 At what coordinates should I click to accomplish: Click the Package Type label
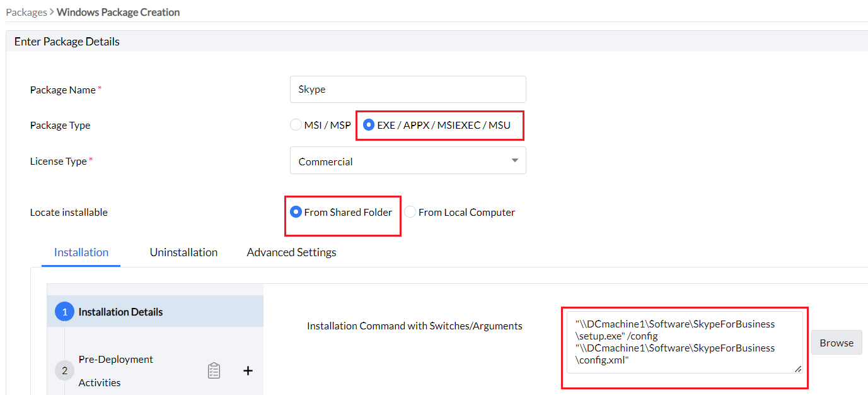[60, 125]
